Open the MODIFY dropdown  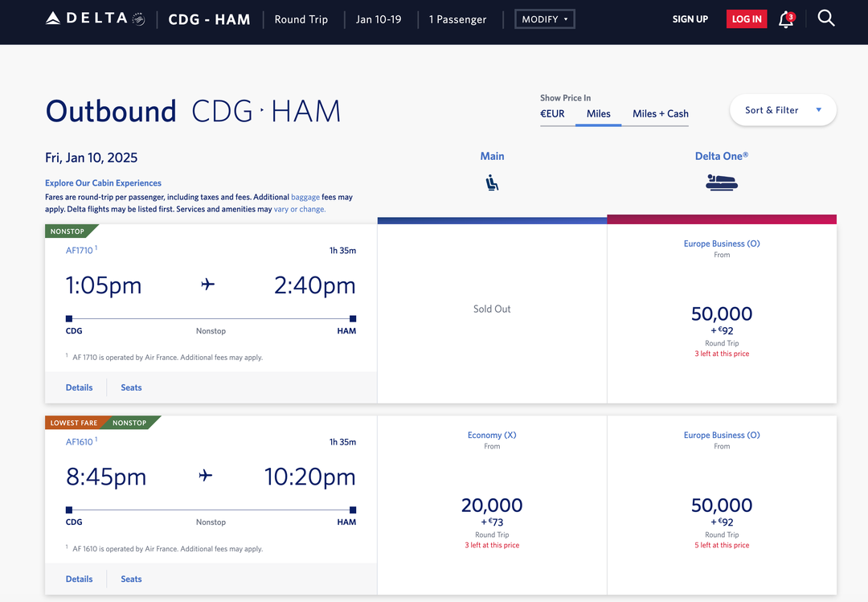pos(544,18)
